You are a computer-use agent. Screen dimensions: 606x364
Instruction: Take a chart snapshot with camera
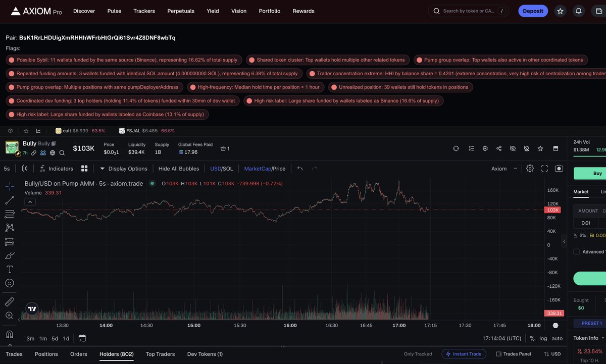tap(559, 169)
